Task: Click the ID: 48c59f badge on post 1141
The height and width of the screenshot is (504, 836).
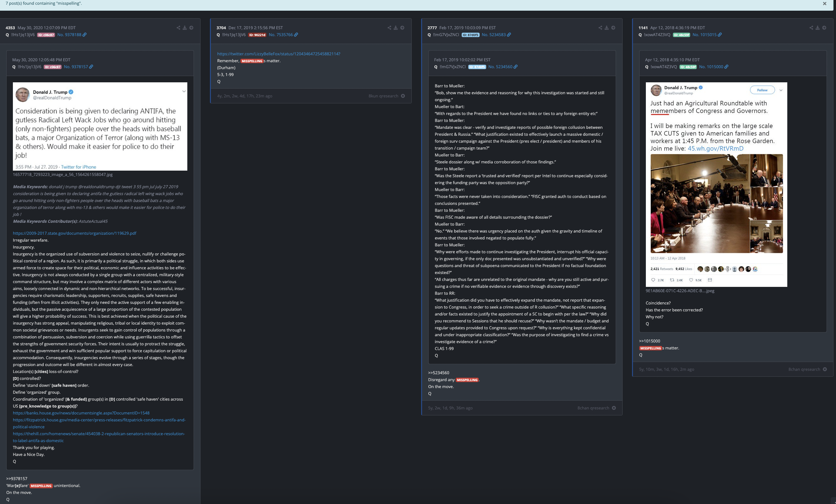Action: click(x=681, y=35)
